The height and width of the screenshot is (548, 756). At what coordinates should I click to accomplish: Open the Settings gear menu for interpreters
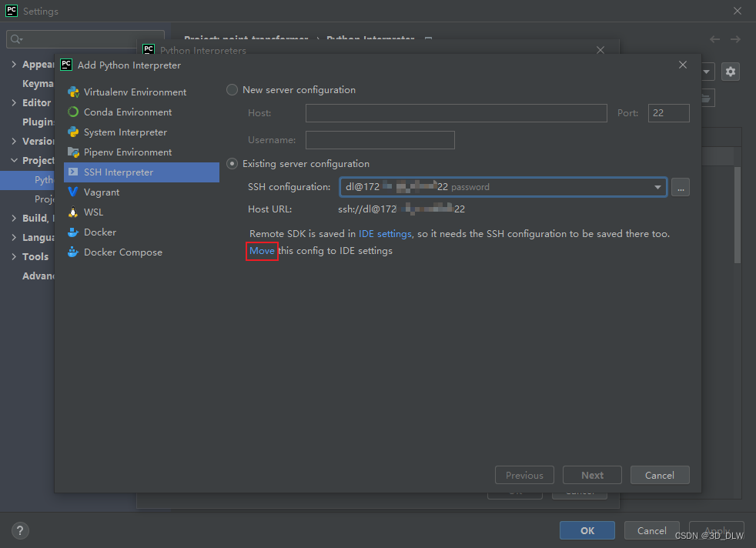[731, 72]
